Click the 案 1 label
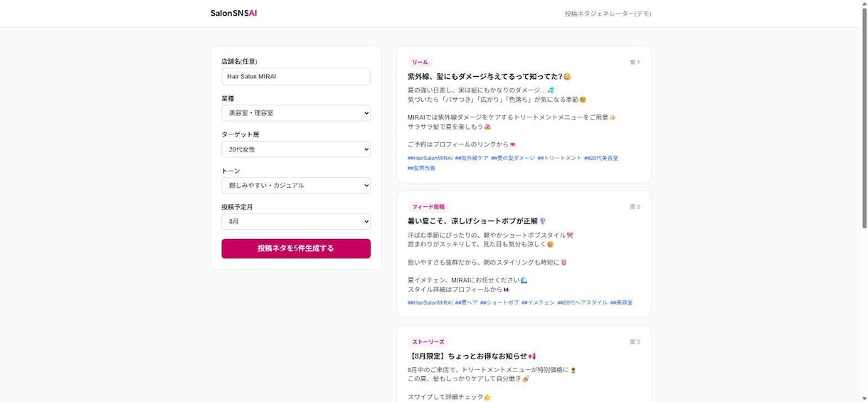 [635, 63]
